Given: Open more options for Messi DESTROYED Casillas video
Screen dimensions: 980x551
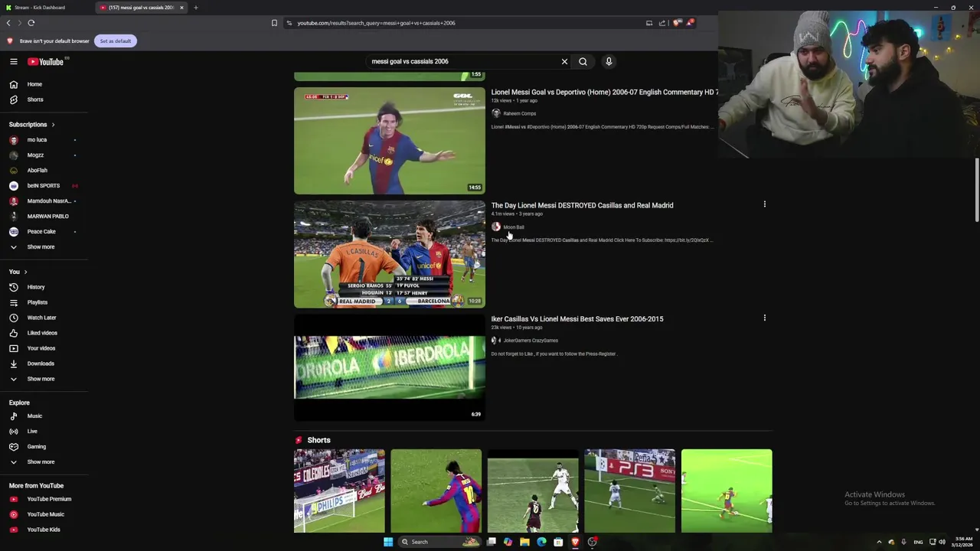Looking at the screenshot, I should 764,204.
